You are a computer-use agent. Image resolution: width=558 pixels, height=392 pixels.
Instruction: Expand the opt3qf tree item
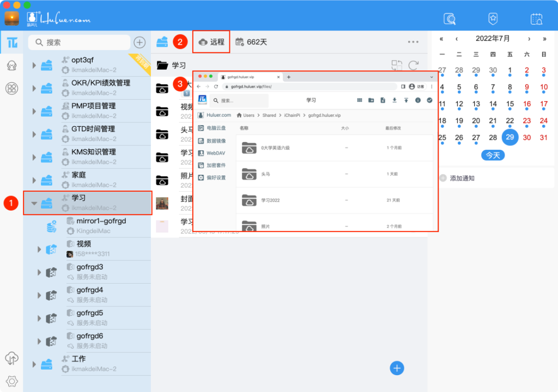click(34, 65)
